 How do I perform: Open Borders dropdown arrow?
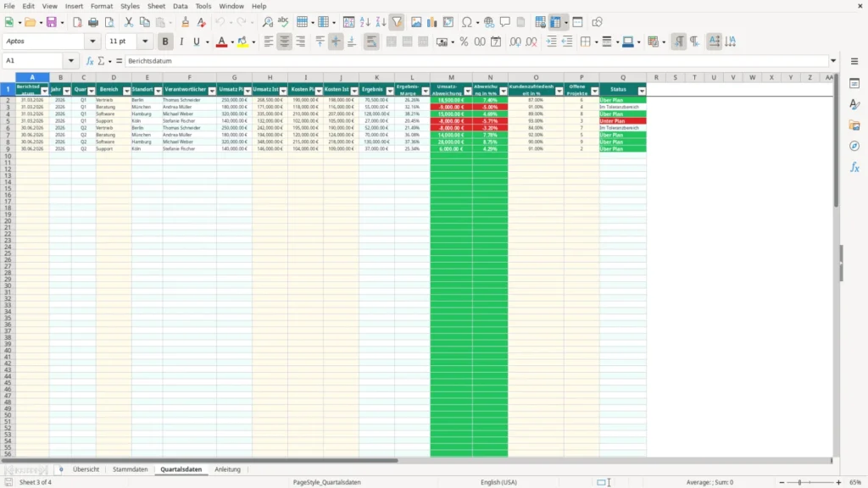[596, 42]
